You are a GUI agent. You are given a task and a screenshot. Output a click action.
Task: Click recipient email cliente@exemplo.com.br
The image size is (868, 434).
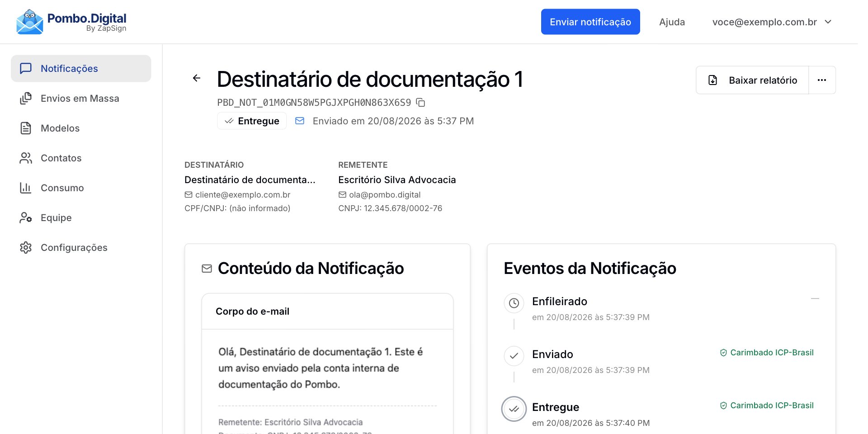coord(243,195)
